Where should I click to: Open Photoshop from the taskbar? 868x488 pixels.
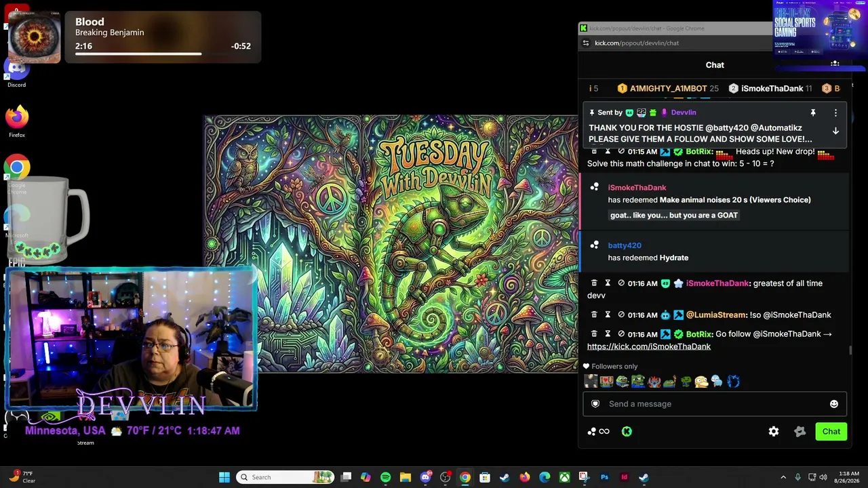click(604, 477)
